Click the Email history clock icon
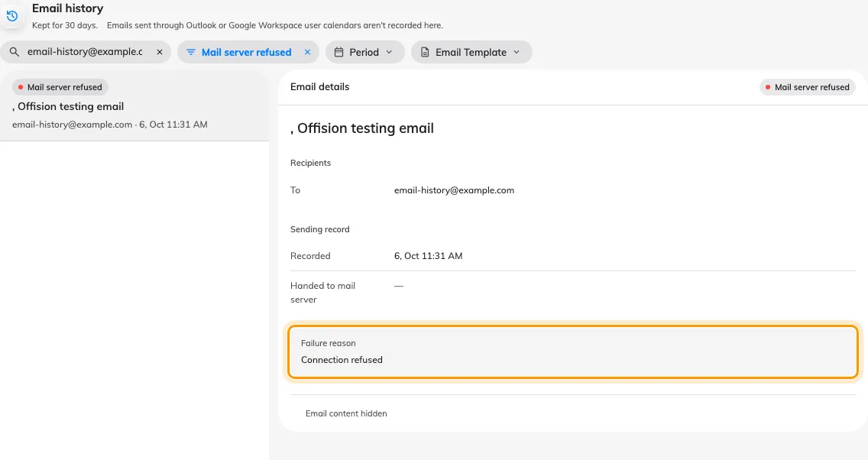This screenshot has width=868, height=460. point(12,16)
